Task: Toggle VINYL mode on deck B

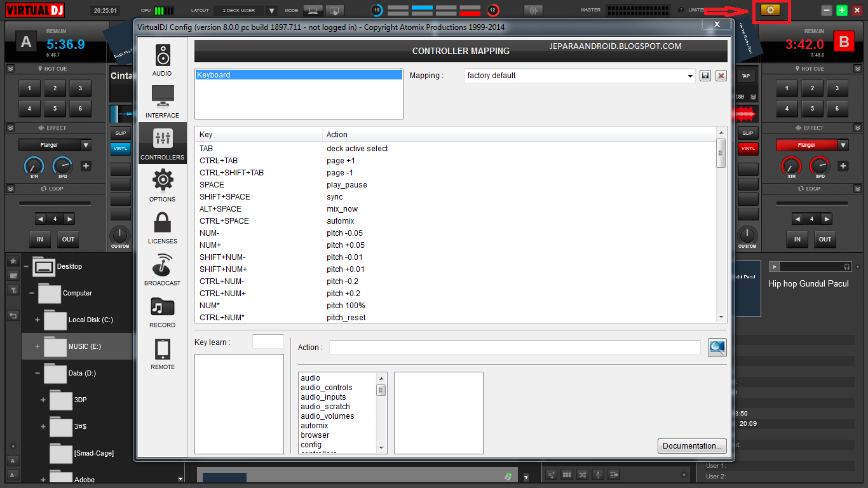Action: tap(748, 148)
